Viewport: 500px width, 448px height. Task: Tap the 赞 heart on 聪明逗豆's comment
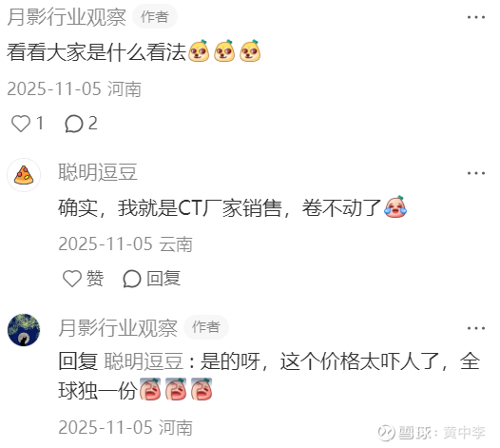point(72,279)
